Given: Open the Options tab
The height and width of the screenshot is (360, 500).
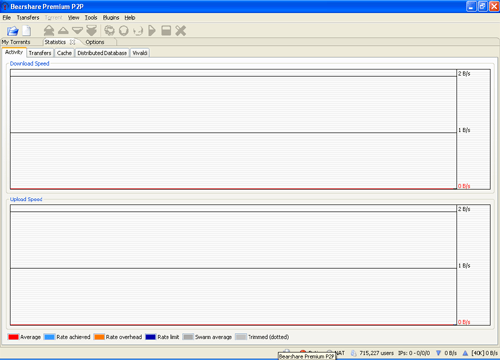Looking at the screenshot, I should (95, 42).
